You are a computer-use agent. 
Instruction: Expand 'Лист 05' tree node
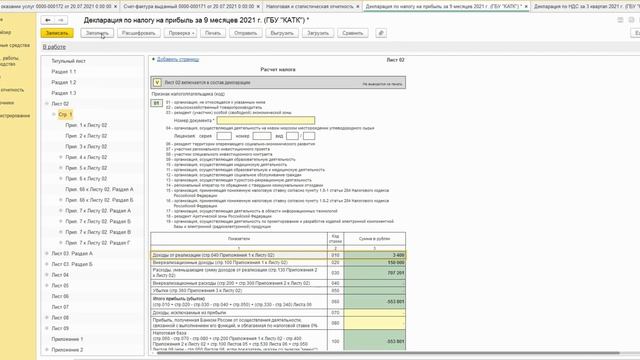tap(47, 285)
